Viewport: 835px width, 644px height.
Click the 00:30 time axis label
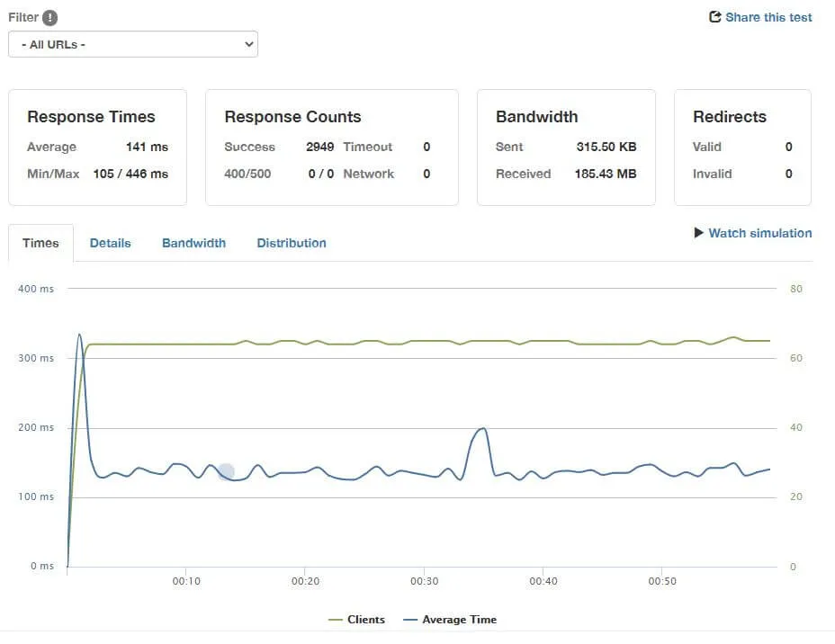click(425, 581)
